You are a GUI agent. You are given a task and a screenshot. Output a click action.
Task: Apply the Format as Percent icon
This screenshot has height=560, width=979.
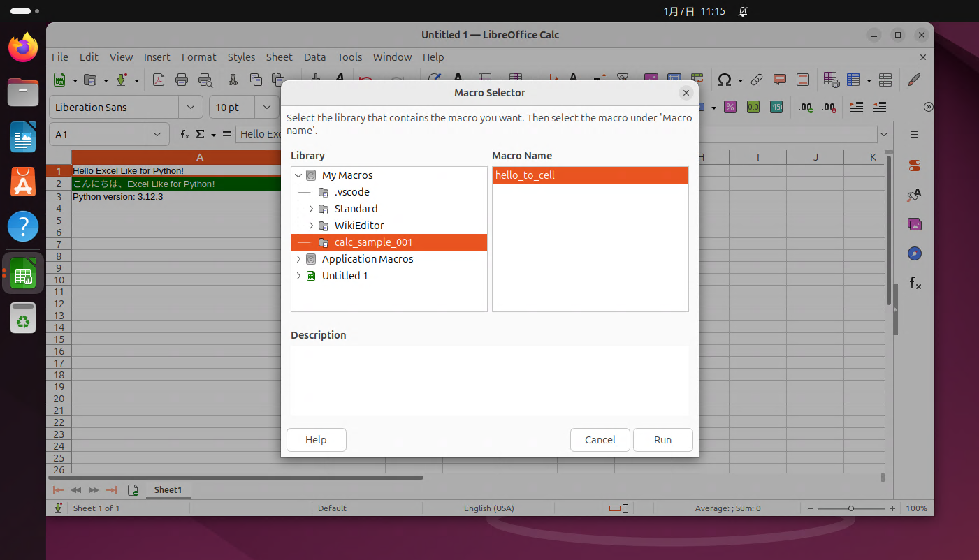(730, 107)
